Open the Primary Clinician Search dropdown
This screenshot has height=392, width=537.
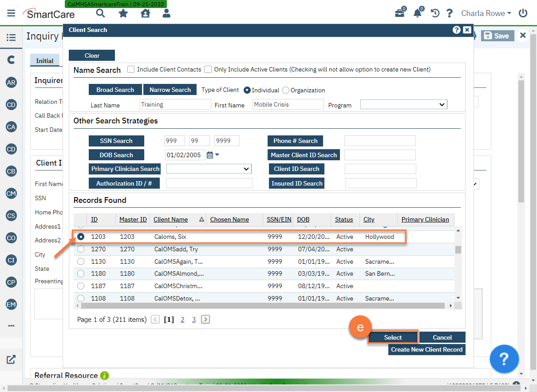[x=209, y=169]
